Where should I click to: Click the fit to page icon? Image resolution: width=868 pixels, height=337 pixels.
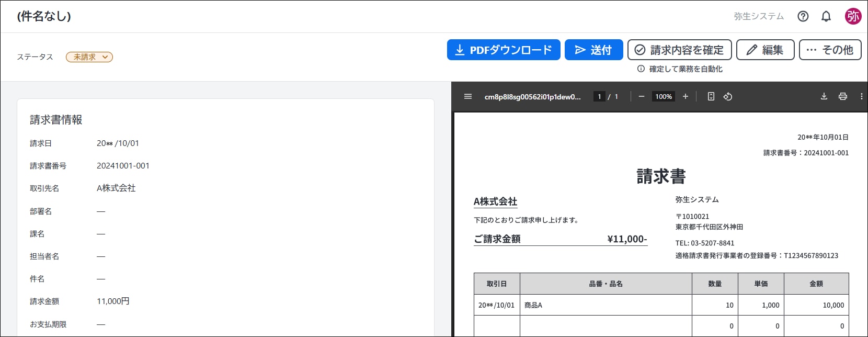711,96
